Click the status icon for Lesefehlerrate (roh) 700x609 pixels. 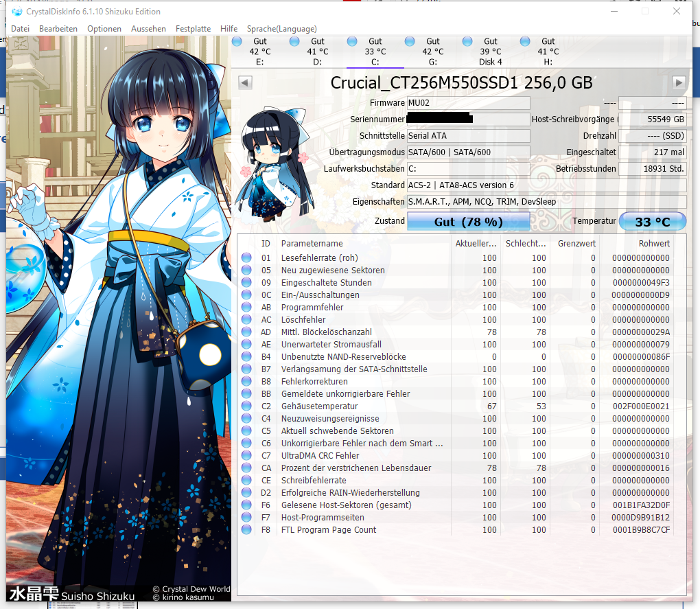(x=246, y=257)
